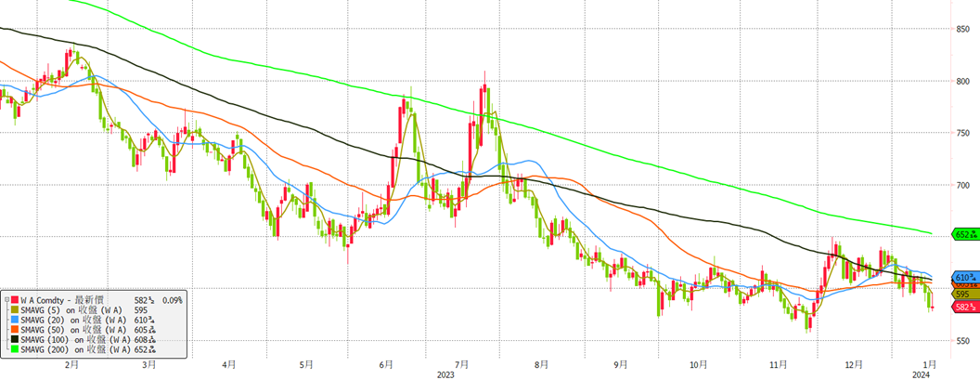Image resolution: width=980 pixels, height=380 pixels.
Task: Collapse the W A Comdty legend tree
Action: click(x=6, y=301)
